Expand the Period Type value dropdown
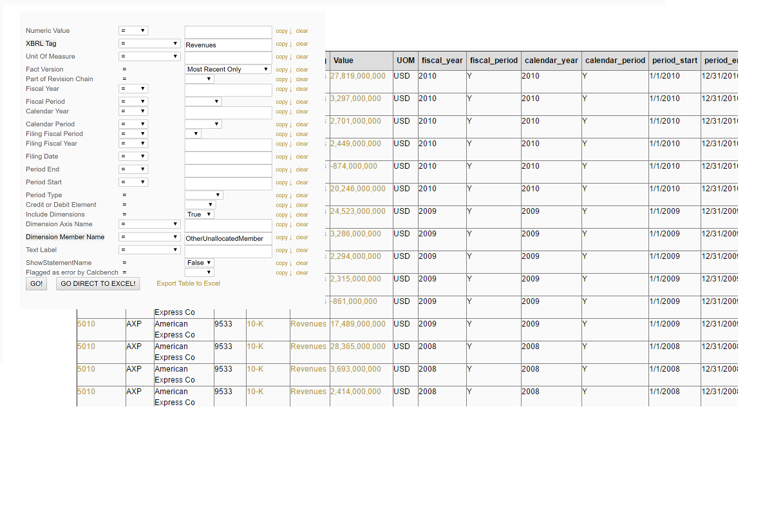This screenshot has height=532, width=774. 203,195
